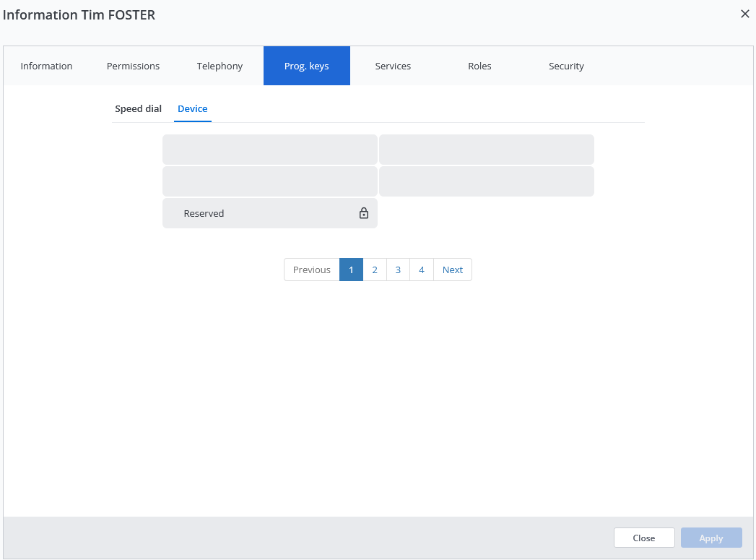Select the Prog. keys tab

(306, 66)
